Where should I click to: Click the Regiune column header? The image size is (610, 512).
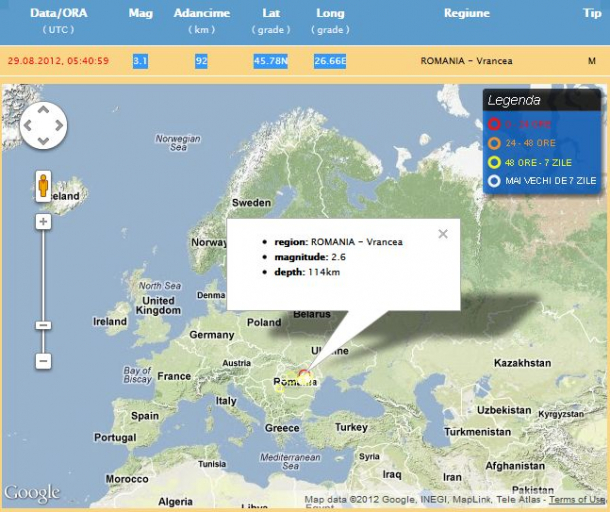(466, 13)
